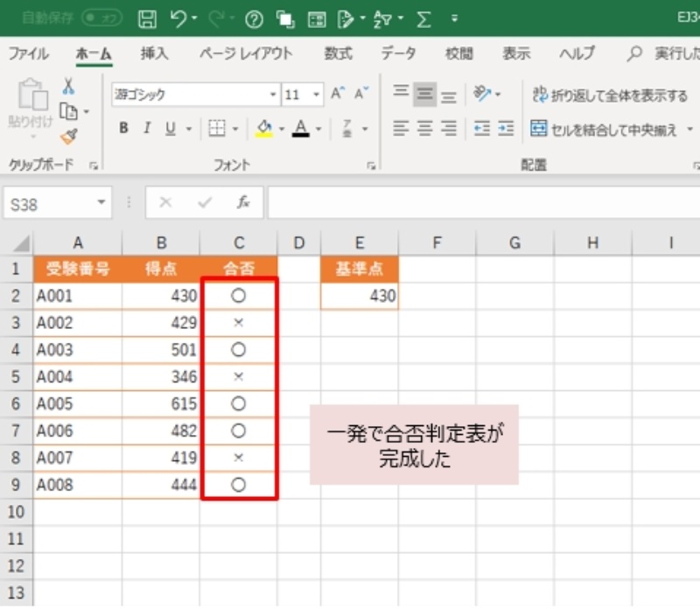700x609 pixels.
Task: Switch to the 数式 ribbon tab
Action: point(338,53)
